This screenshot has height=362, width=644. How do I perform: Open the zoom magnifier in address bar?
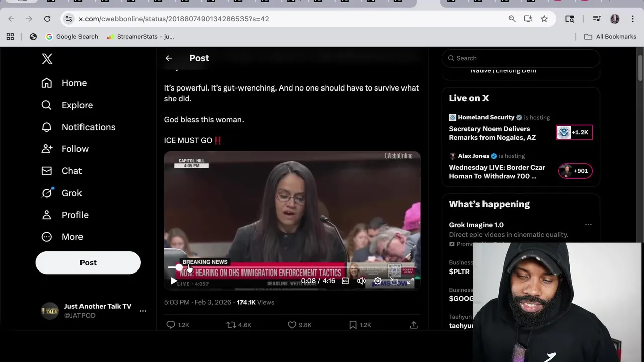pos(512,19)
